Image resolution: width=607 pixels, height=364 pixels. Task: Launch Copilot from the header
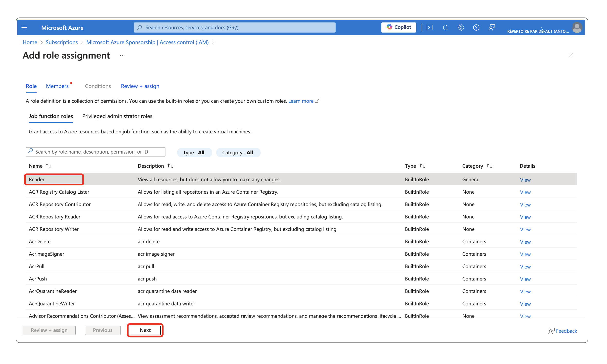[x=398, y=27]
